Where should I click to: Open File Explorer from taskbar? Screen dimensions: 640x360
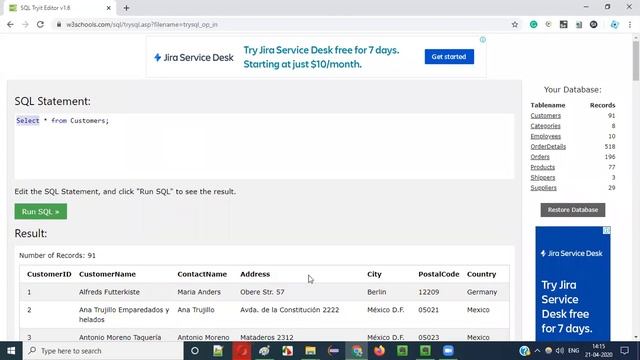click(x=310, y=351)
